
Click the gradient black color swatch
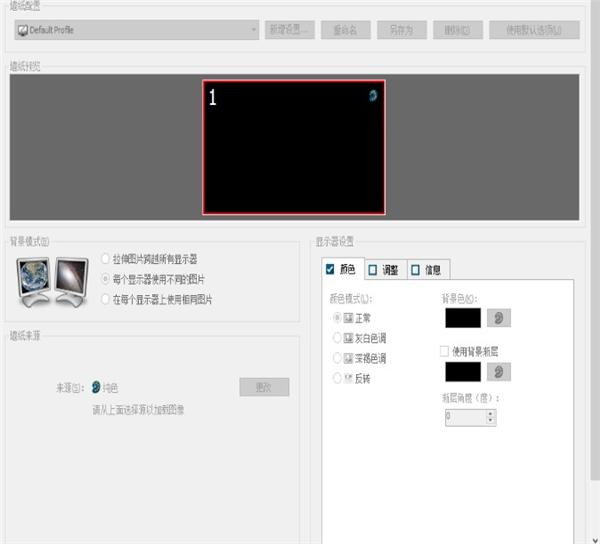coord(463,372)
